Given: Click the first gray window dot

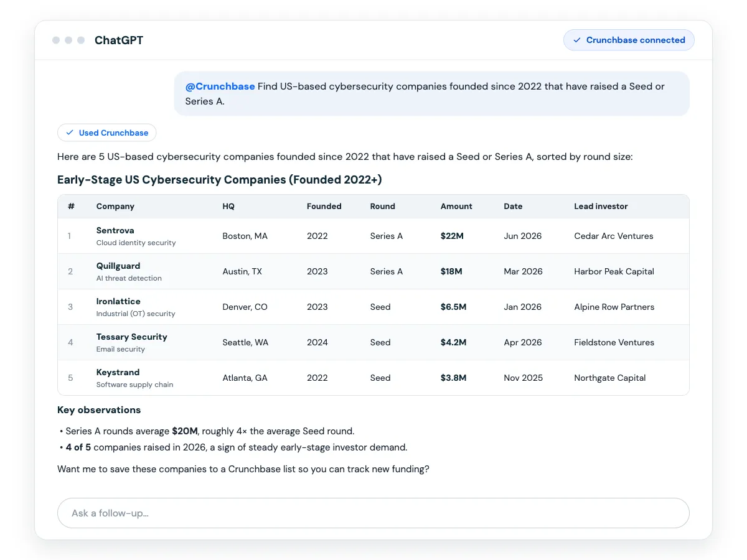Looking at the screenshot, I should click(x=56, y=40).
